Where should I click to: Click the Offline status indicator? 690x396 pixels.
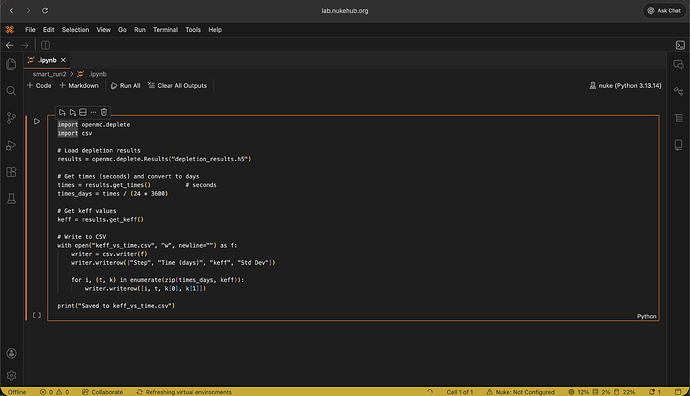pyautogui.click(x=17, y=392)
